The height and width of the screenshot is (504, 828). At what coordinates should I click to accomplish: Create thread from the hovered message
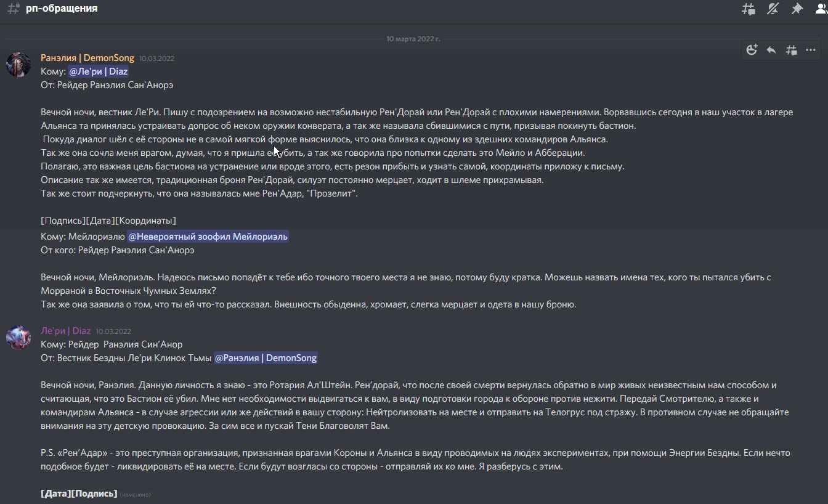point(792,51)
